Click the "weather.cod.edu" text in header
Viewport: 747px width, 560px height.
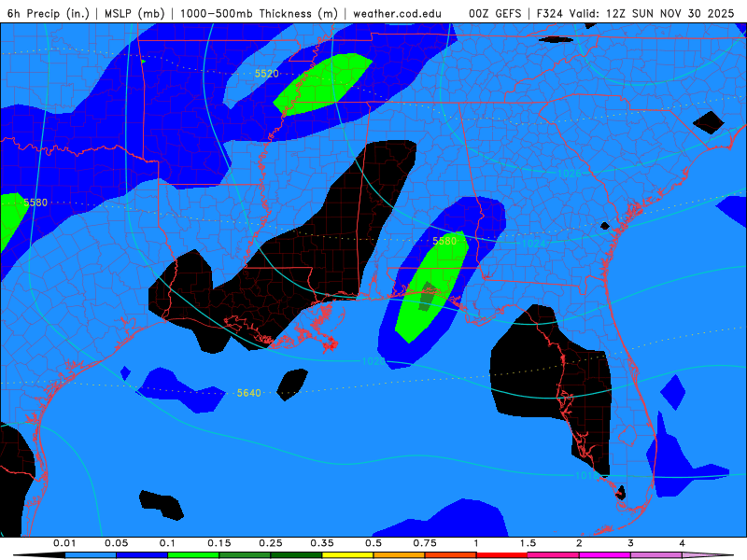(397, 13)
